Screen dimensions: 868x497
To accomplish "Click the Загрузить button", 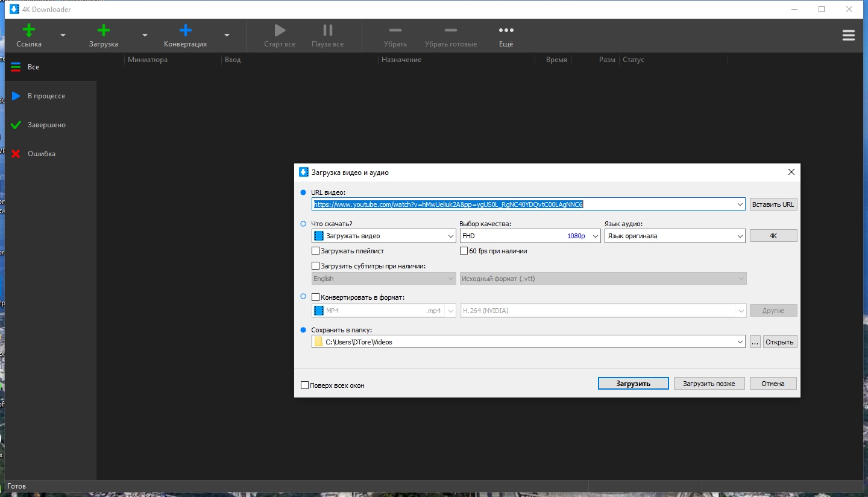I will point(633,384).
